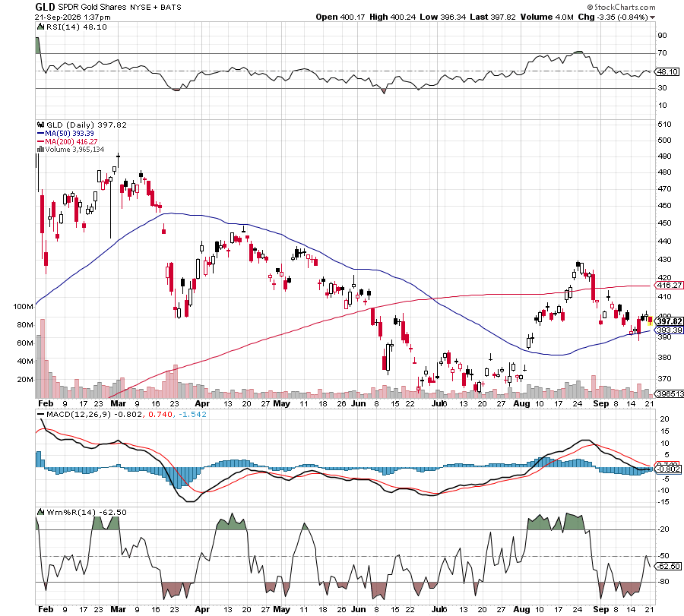This screenshot has height=616, width=684.
Task: Click the StockCharts.com link
Action: 624,7
